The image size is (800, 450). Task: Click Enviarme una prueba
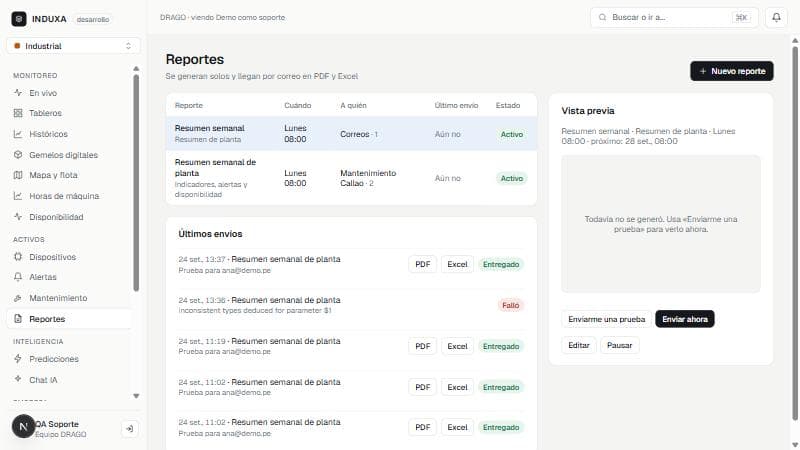click(607, 319)
